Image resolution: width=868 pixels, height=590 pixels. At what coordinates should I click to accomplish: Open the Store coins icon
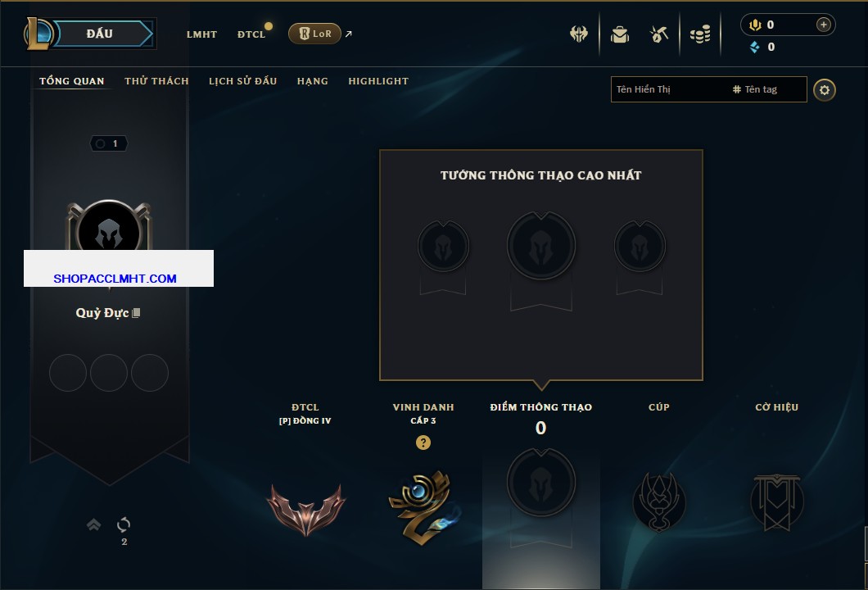(700, 34)
